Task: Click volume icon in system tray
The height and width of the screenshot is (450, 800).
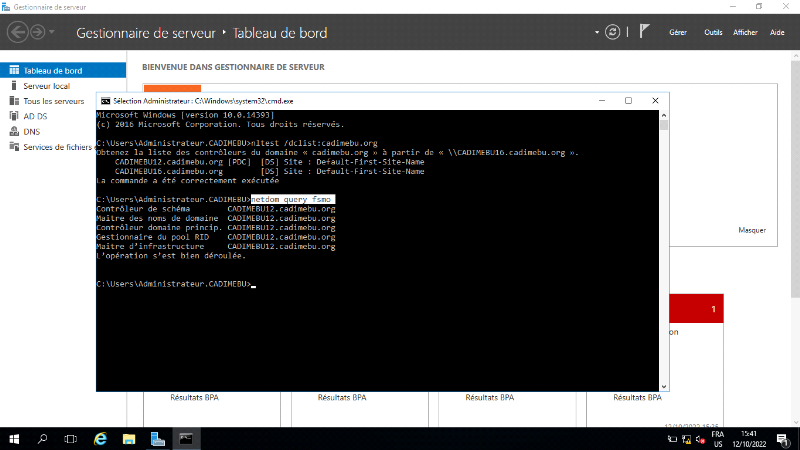Action: pos(701,439)
